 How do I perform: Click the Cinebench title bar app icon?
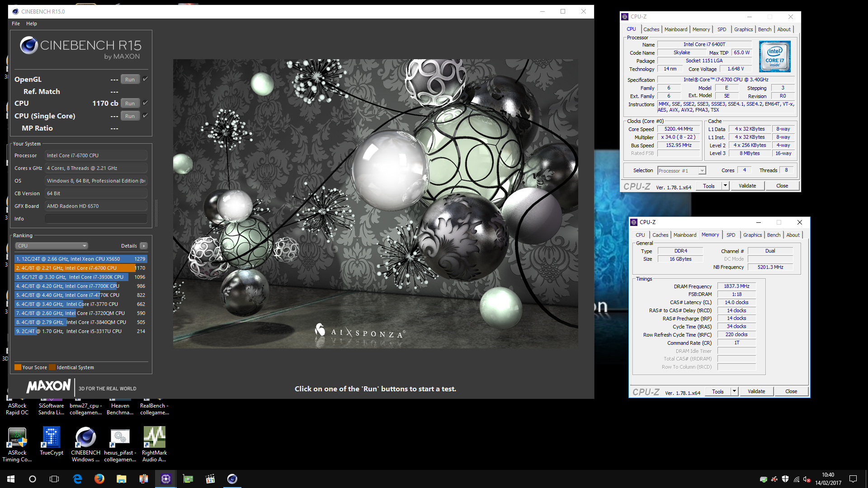(15, 11)
